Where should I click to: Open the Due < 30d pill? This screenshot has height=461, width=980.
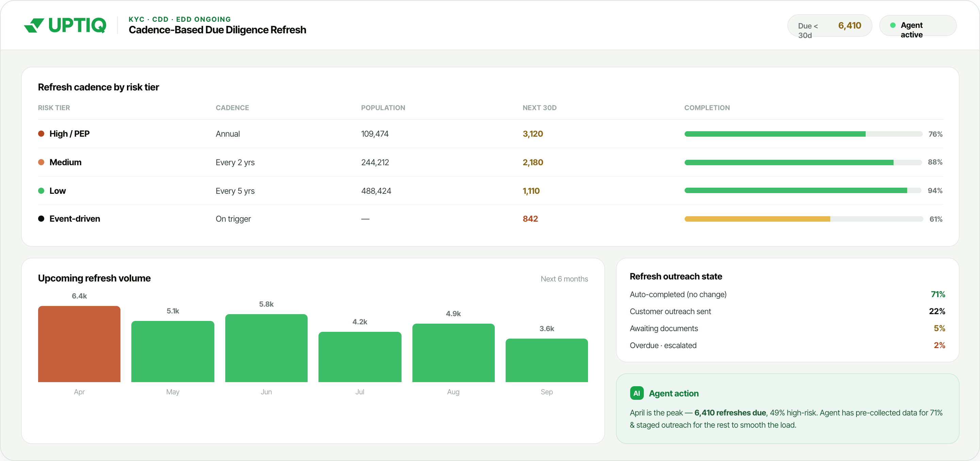[829, 25]
